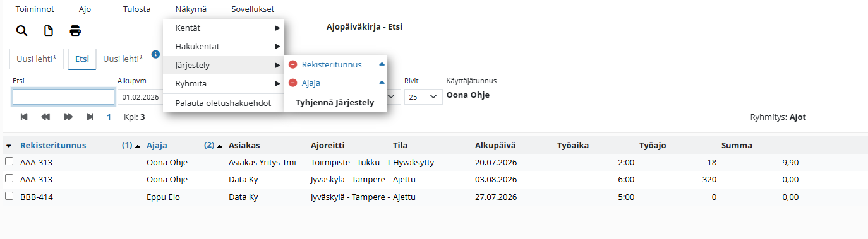
Task: Open the header dropdown arrow above checkboxes
Action: pyautogui.click(x=9, y=146)
